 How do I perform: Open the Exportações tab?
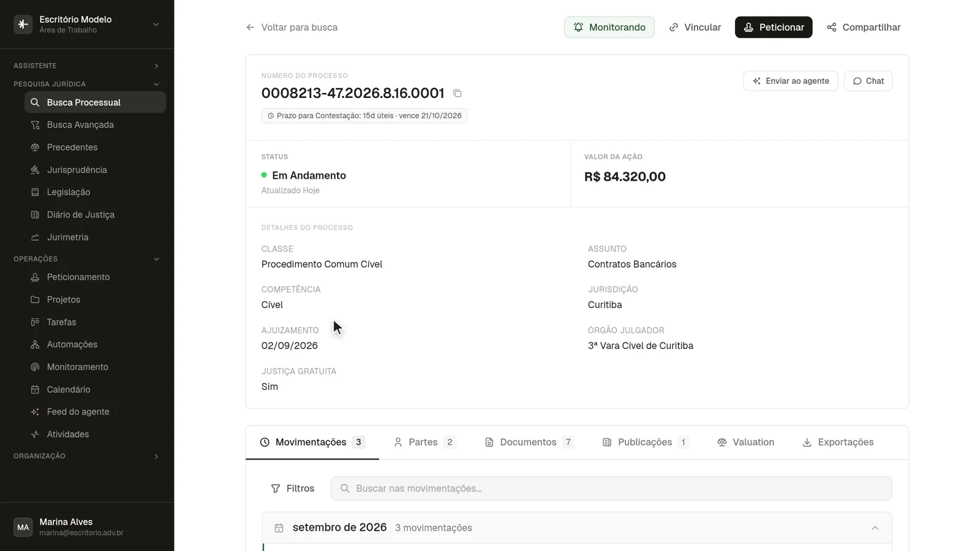838,442
